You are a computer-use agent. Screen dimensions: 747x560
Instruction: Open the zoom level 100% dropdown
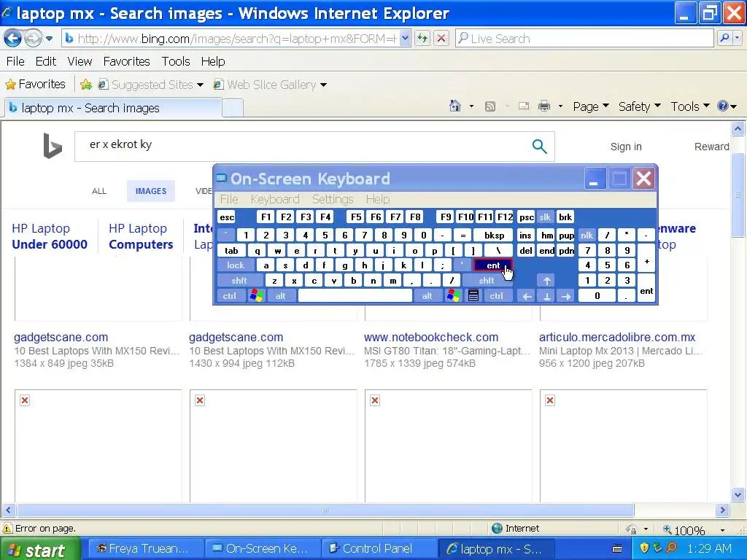pyautogui.click(x=722, y=529)
